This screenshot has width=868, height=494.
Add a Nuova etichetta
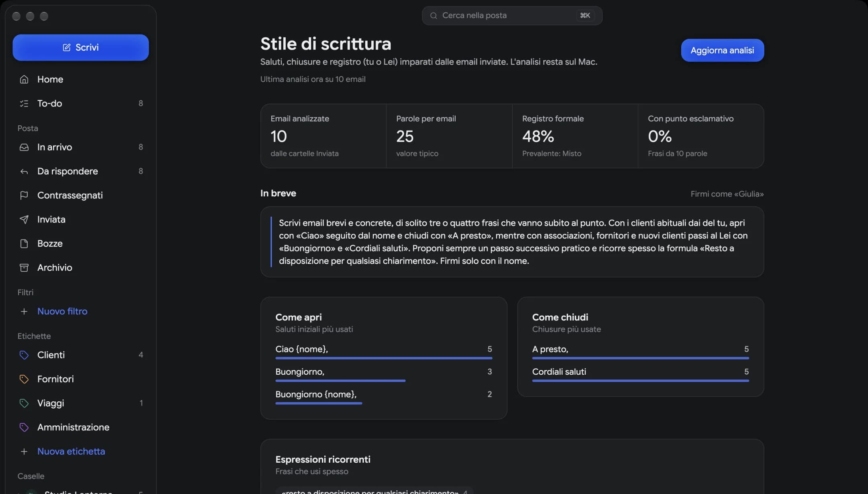pos(81,452)
